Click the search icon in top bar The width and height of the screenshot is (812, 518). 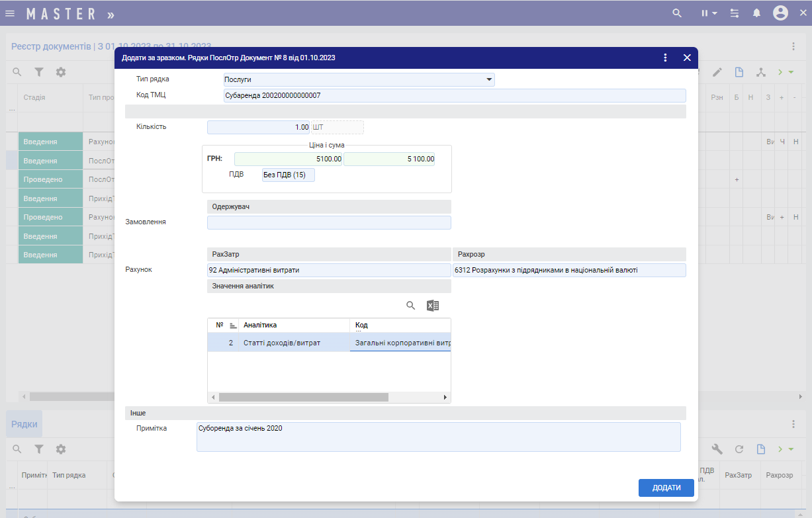[x=676, y=13]
